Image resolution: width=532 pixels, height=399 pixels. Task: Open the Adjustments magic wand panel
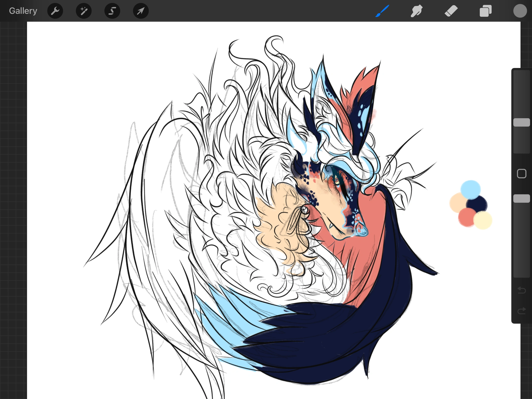point(84,11)
